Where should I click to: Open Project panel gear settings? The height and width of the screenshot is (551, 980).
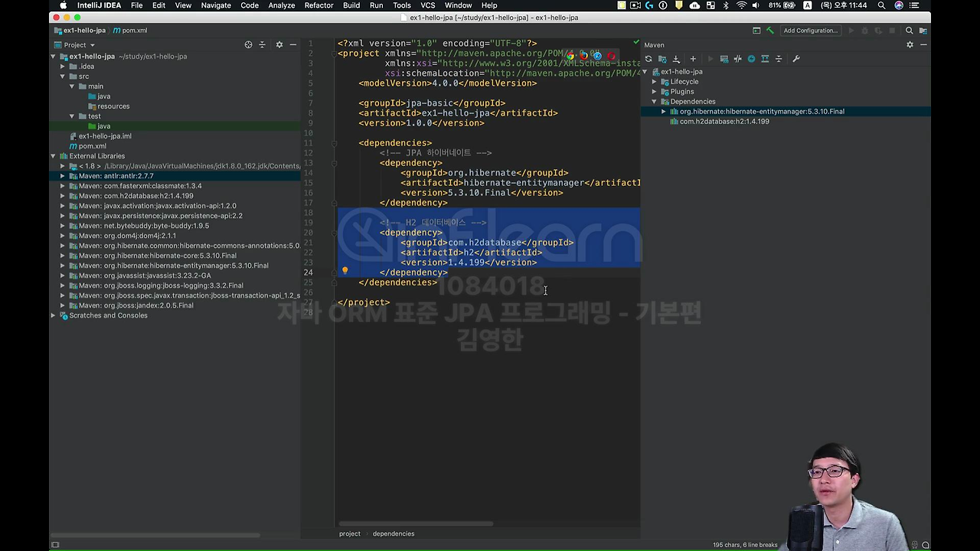click(x=279, y=44)
